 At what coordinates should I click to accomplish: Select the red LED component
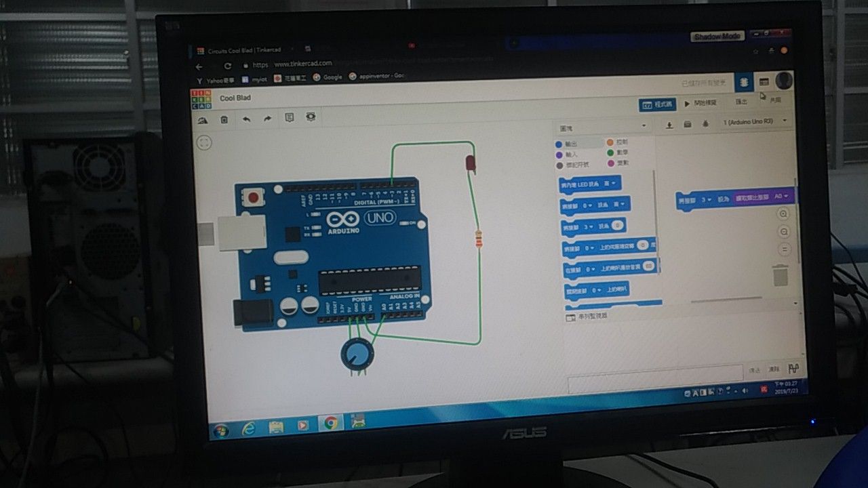pos(470,163)
